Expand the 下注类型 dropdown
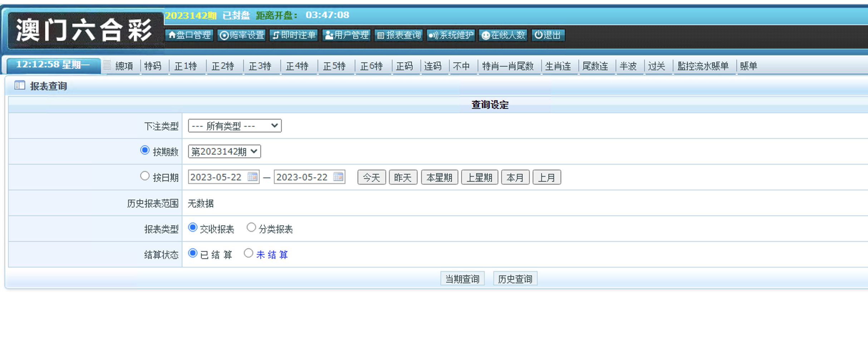868x362 pixels. [x=235, y=126]
